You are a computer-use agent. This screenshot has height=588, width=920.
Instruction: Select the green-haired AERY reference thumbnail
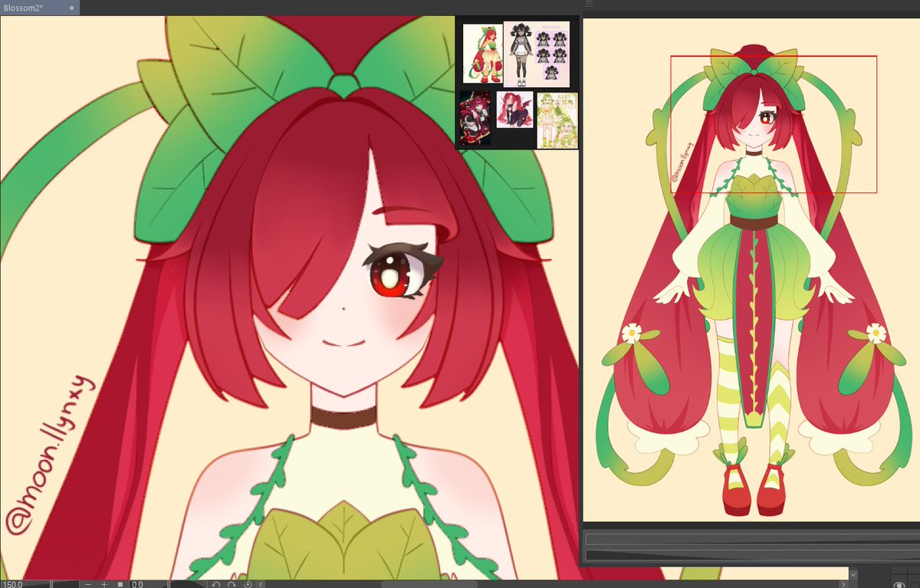point(557,121)
